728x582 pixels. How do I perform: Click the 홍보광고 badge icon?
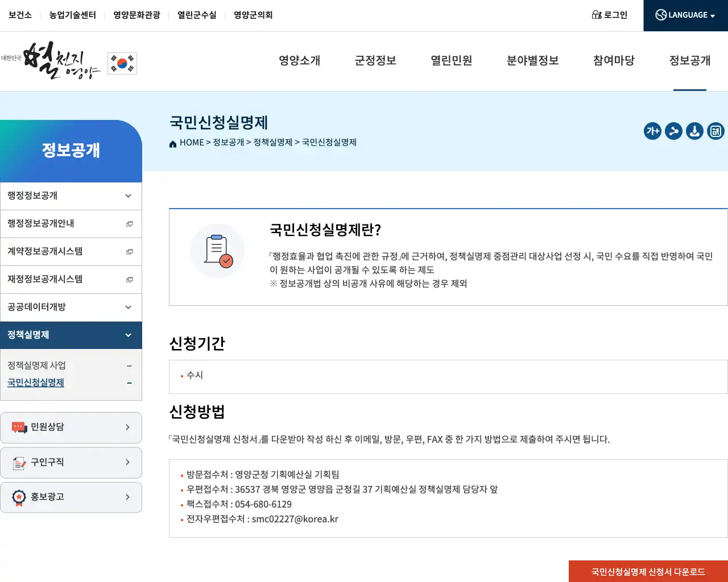click(x=19, y=498)
